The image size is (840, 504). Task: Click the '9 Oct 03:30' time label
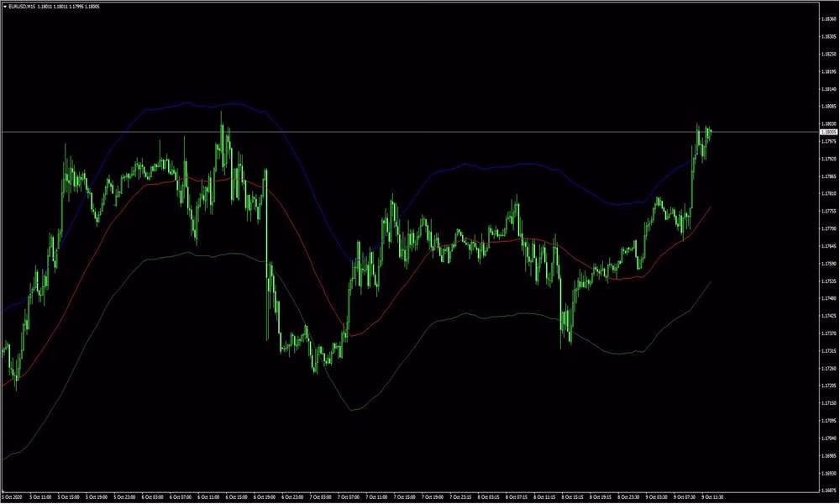point(657,497)
